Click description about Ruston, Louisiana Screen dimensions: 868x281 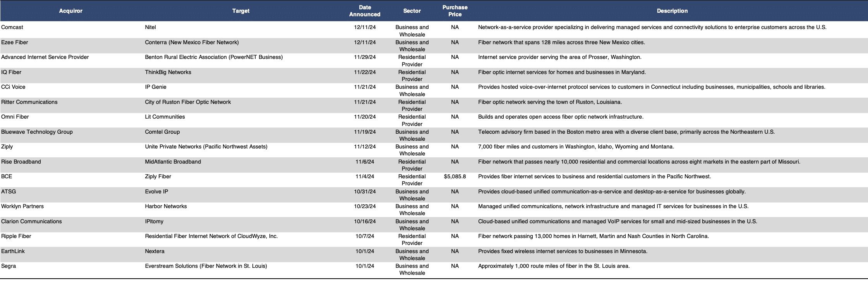click(550, 102)
